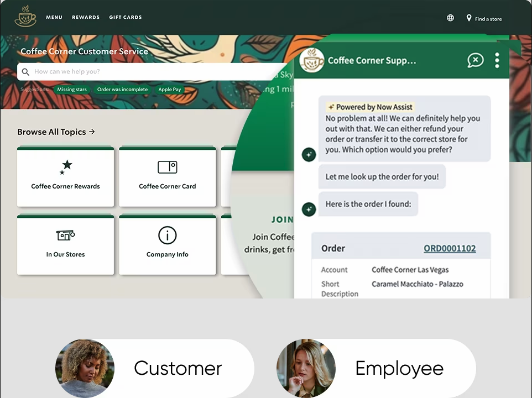Click Caramel Macchiato - Palazzo description value
This screenshot has height=398, width=532.
(418, 284)
